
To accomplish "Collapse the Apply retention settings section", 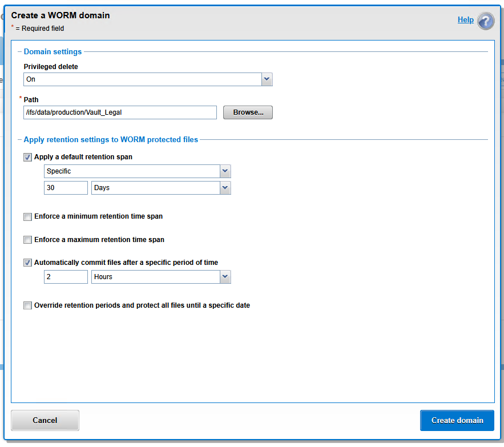I will coord(18,139).
